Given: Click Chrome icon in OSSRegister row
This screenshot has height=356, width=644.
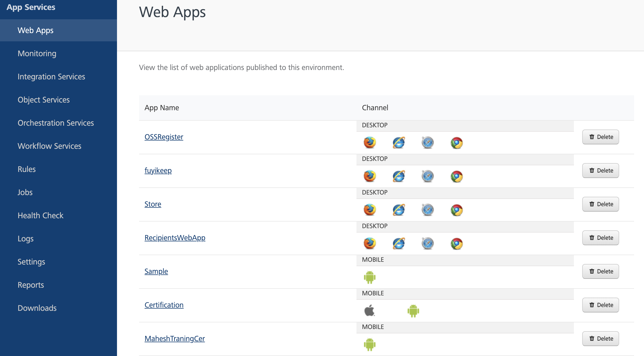Looking at the screenshot, I should (457, 143).
